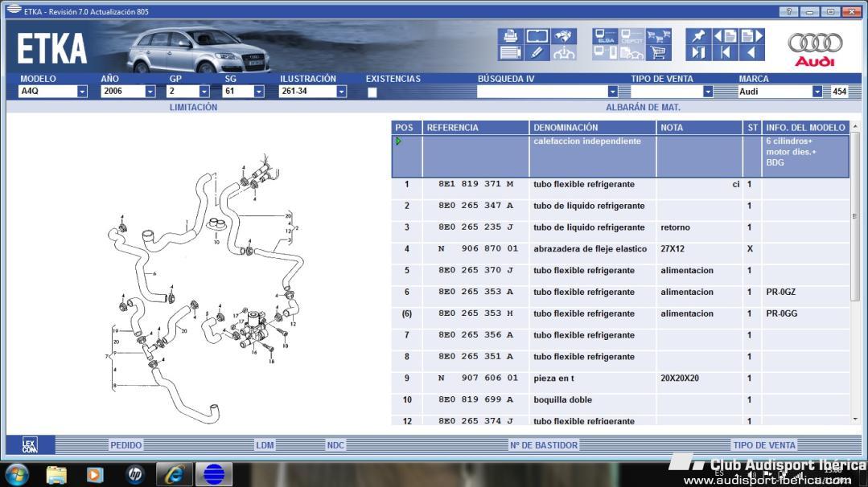The image size is (868, 487).
Task: Open Internet Explorer from the taskbar
Action: point(175,474)
